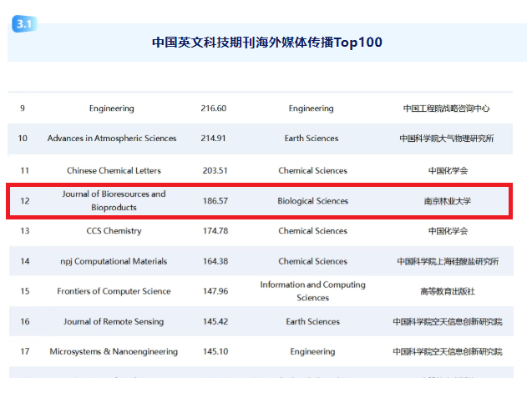Click Frontiers of Computer Science journal

114,291
